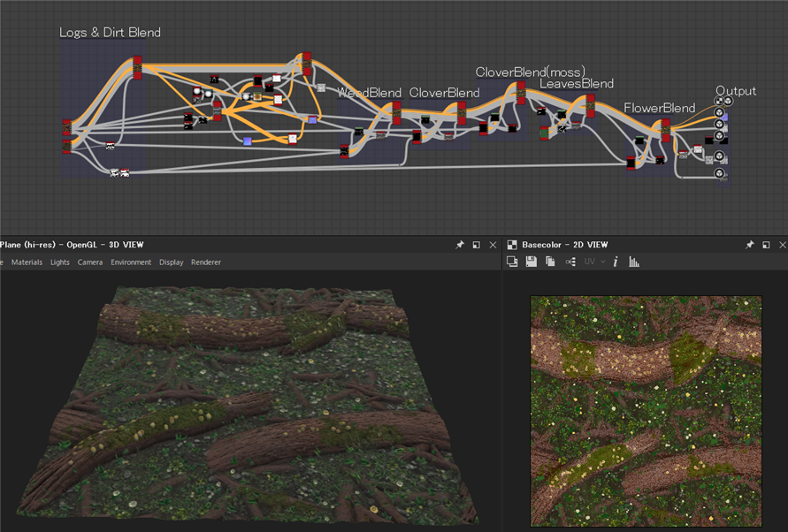Screen dimensions: 788x532
Task: Click the Basecolor - 2D VIEW panel title
Action: coord(565,245)
